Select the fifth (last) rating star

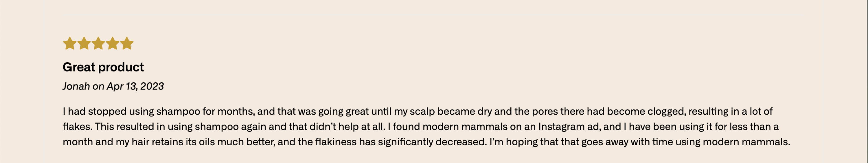[127, 43]
